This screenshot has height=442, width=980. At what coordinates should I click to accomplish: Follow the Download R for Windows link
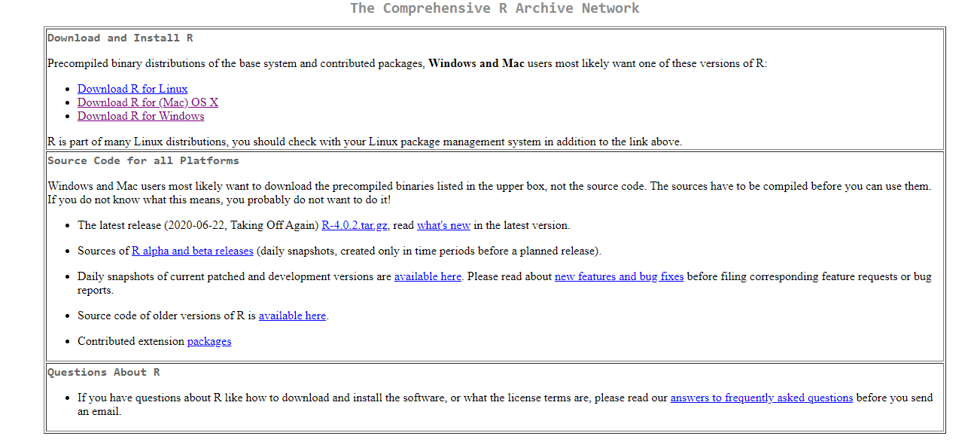(141, 116)
